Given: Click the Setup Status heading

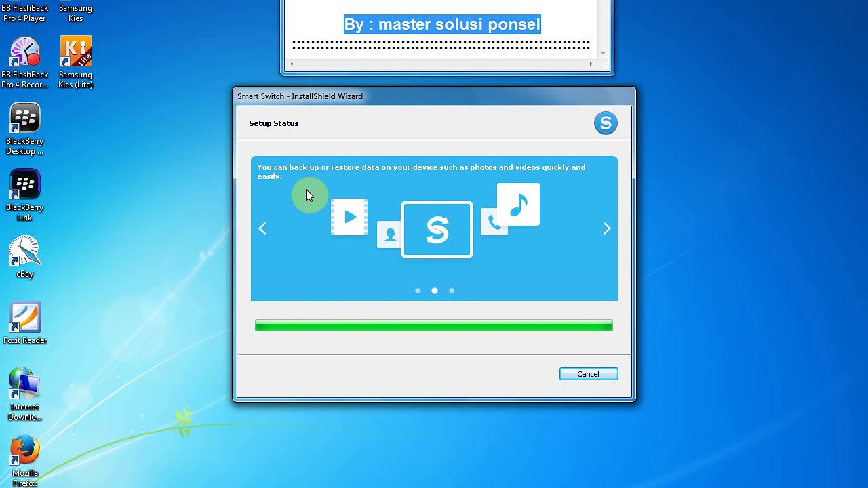Looking at the screenshot, I should pyautogui.click(x=274, y=123).
